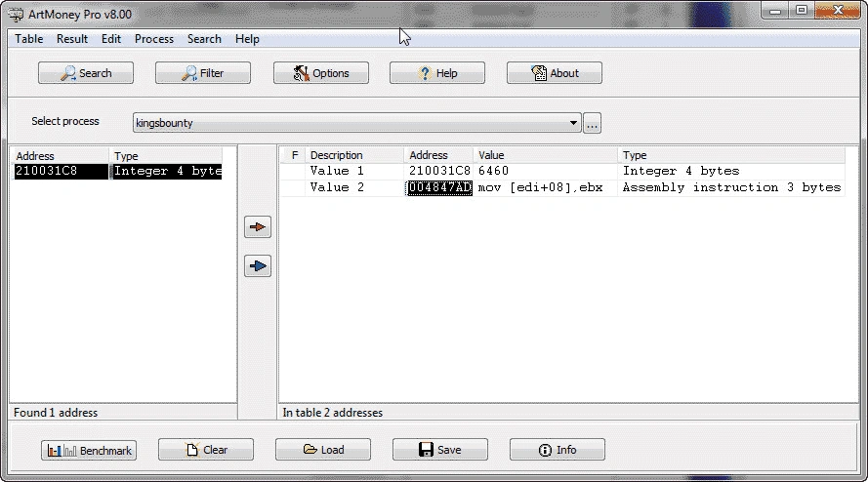Image resolution: width=868 pixels, height=482 pixels.
Task: Click the Help button with question mark
Action: coord(437,73)
